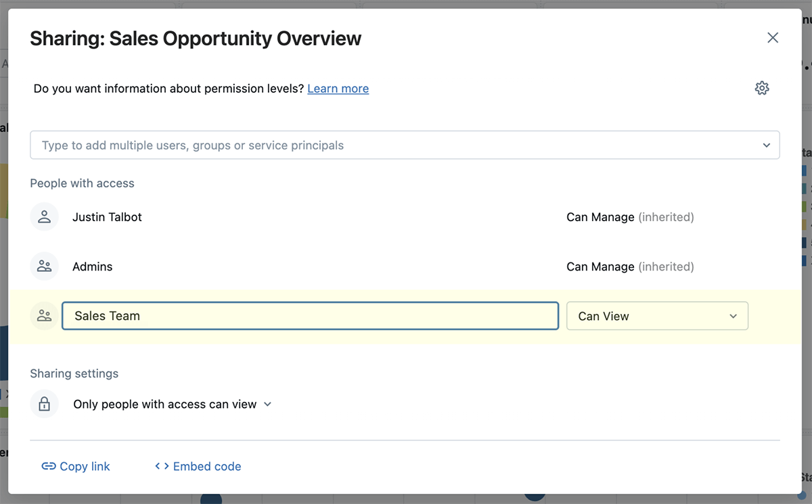This screenshot has height=504, width=812.
Task: Click the Sales Team group icon
Action: (x=45, y=316)
